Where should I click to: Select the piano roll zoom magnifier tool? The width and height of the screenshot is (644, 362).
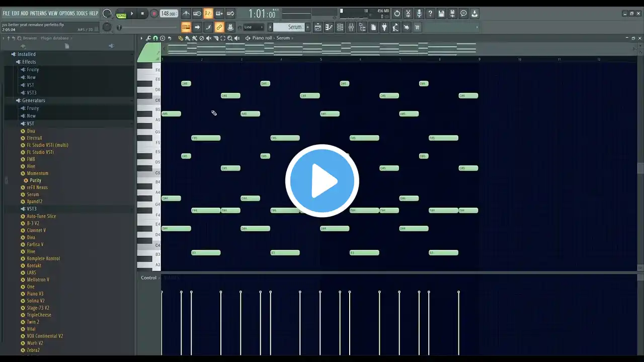click(230, 38)
